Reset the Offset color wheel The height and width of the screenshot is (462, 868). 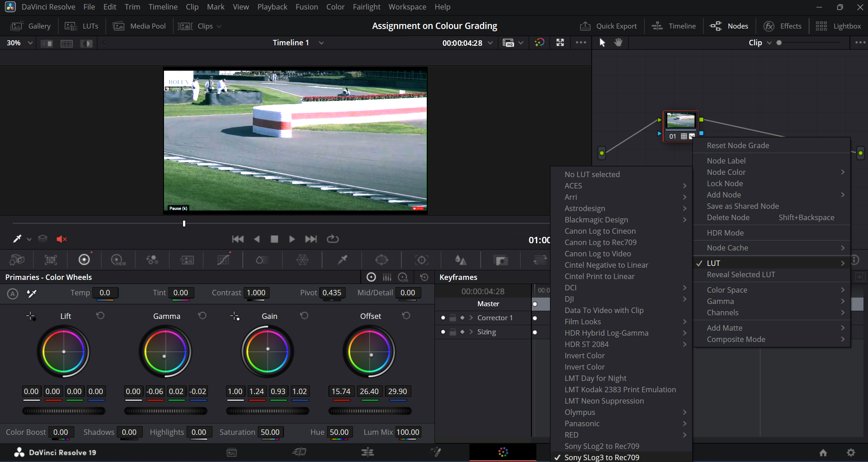(x=406, y=315)
